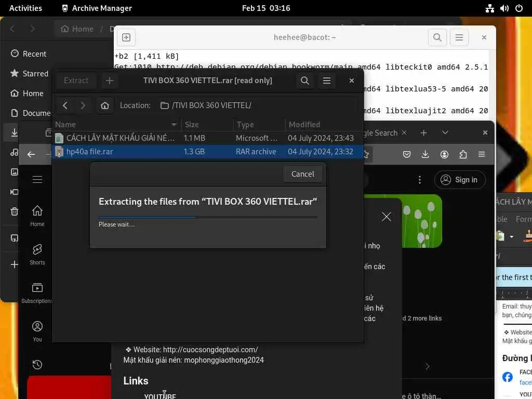This screenshot has height=399, width=532.
Task: Open YouTube settings three-dot menu
Action: click(x=420, y=180)
